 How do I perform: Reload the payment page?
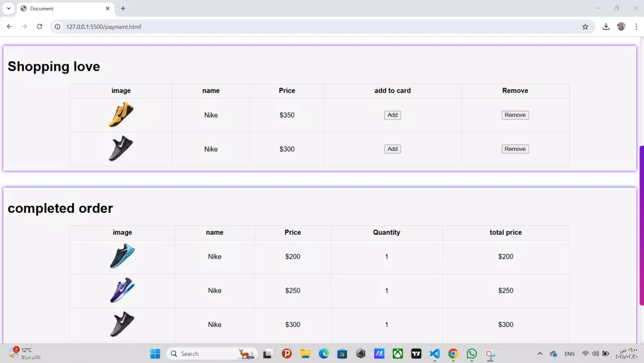39,26
